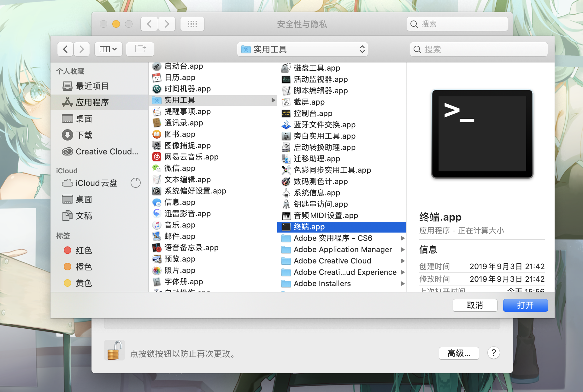Viewport: 583px width, 392px height.
Task: Click the Image Capture icon 图像捕捉.app
Action: pos(157,146)
